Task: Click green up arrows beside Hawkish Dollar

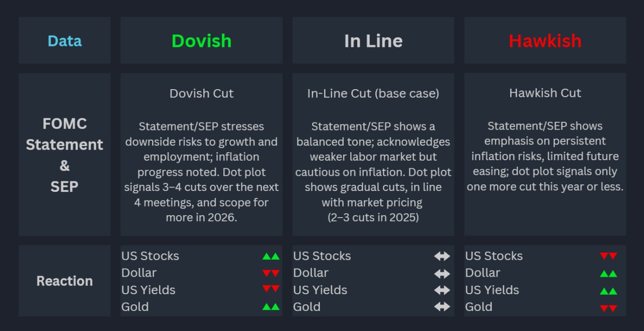Action: pos(608,274)
